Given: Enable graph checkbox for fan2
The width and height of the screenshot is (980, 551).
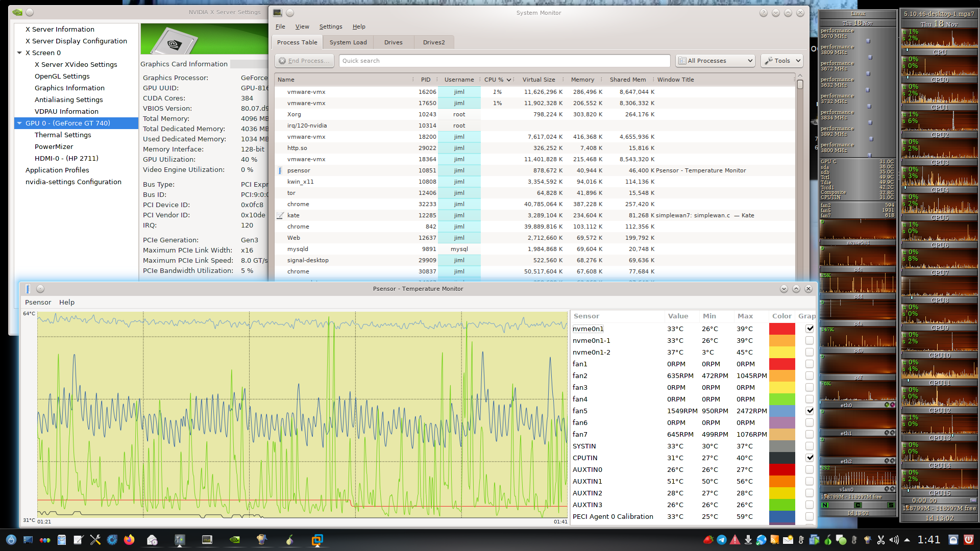Looking at the screenshot, I should coord(810,375).
